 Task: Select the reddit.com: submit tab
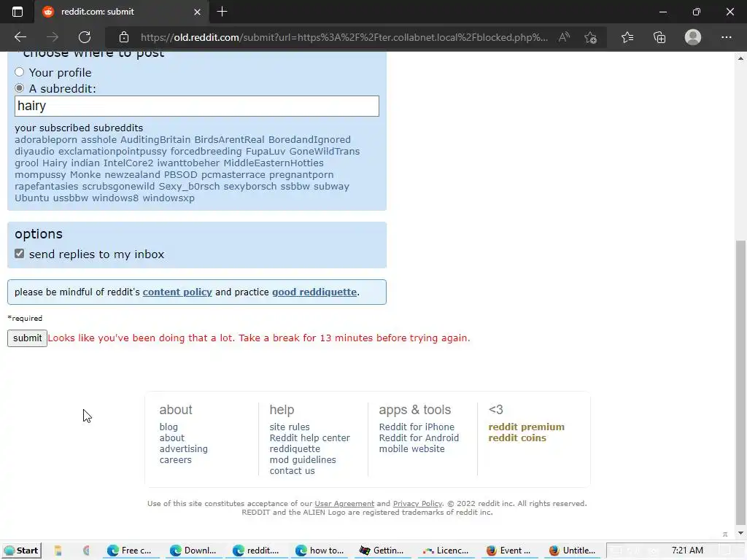[122, 12]
